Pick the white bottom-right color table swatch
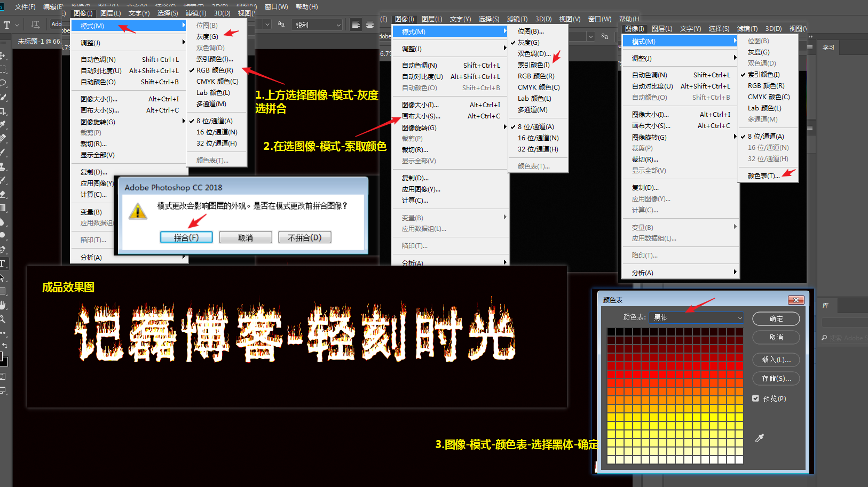 (739, 460)
